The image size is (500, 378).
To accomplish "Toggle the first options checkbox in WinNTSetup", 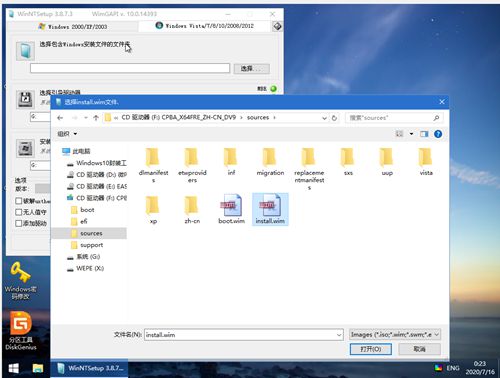I will (19, 201).
